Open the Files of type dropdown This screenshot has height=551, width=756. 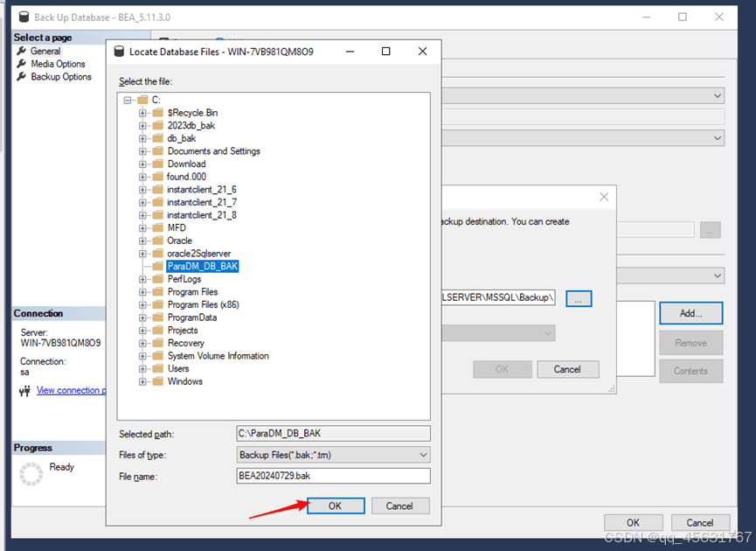point(423,454)
